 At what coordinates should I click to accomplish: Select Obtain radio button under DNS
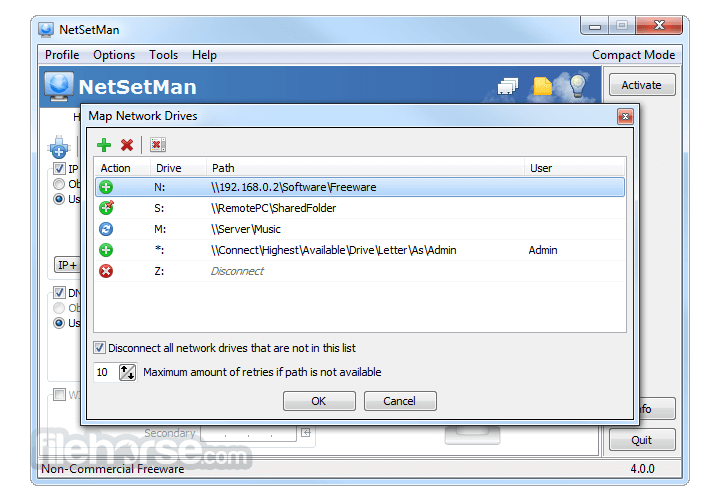pos(59,308)
